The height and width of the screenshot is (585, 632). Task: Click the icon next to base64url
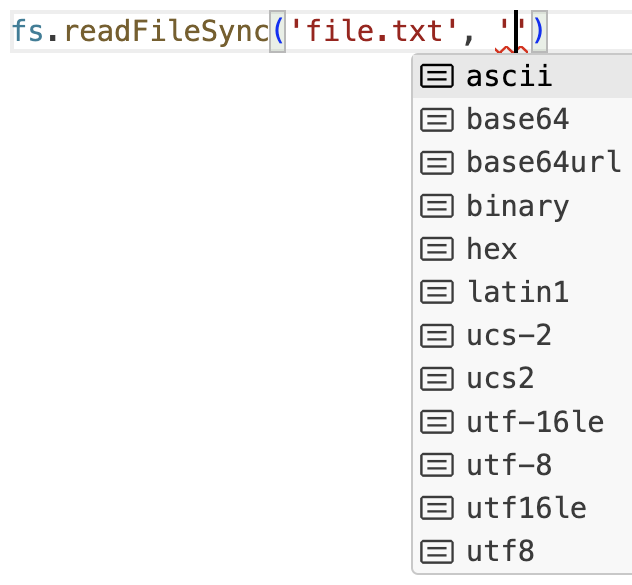(437, 163)
